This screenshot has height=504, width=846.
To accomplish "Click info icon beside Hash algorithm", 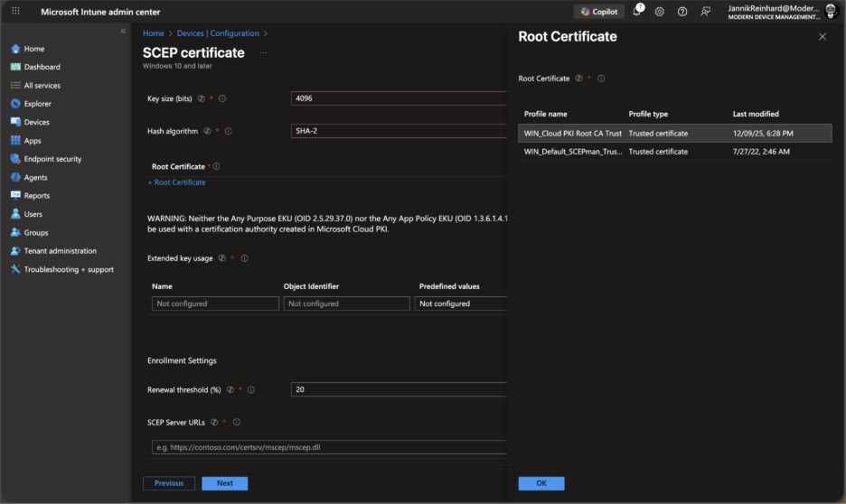I will point(228,131).
